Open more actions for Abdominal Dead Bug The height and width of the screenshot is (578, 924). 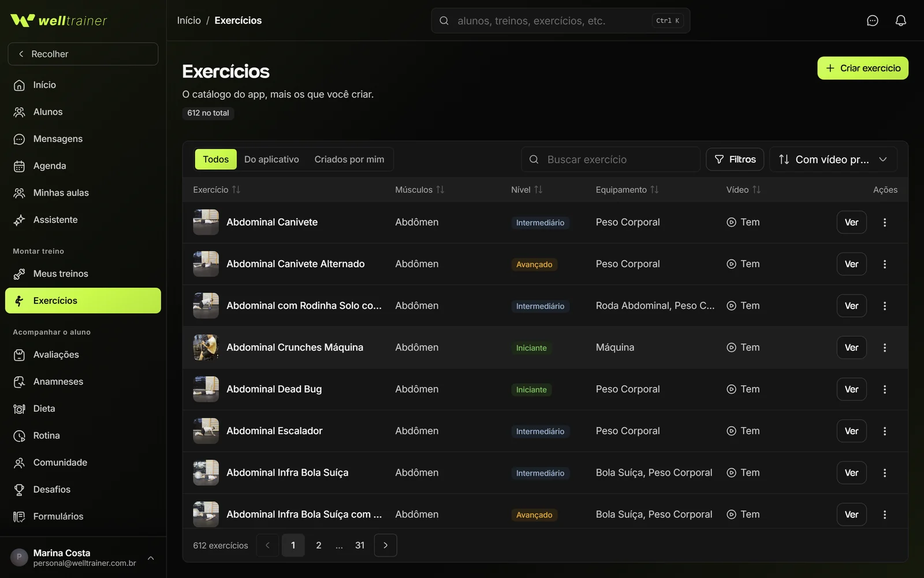pyautogui.click(x=884, y=390)
